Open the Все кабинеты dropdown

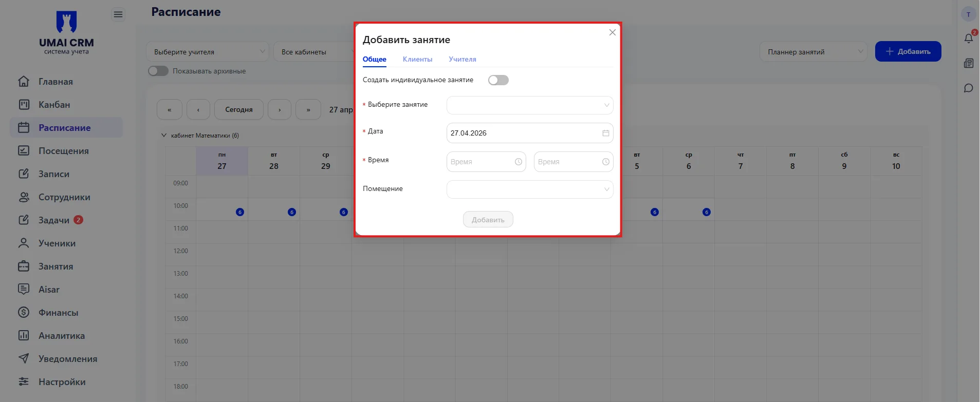[313, 52]
